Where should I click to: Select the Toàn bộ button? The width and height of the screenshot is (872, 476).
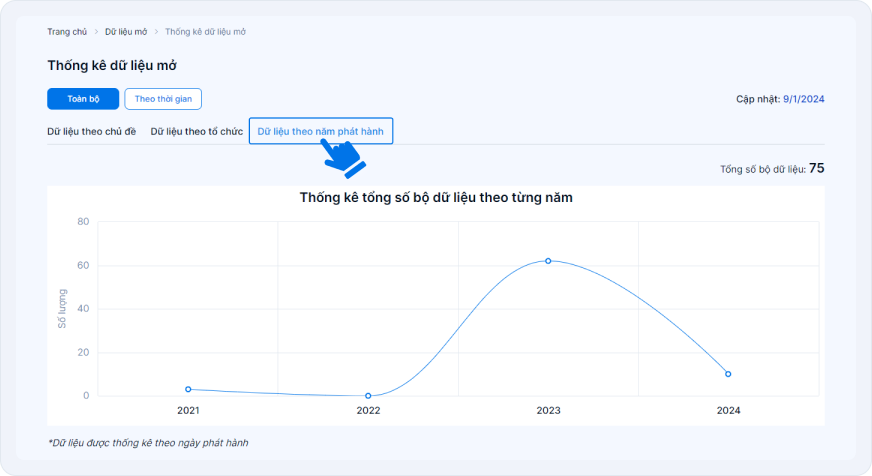tap(83, 99)
